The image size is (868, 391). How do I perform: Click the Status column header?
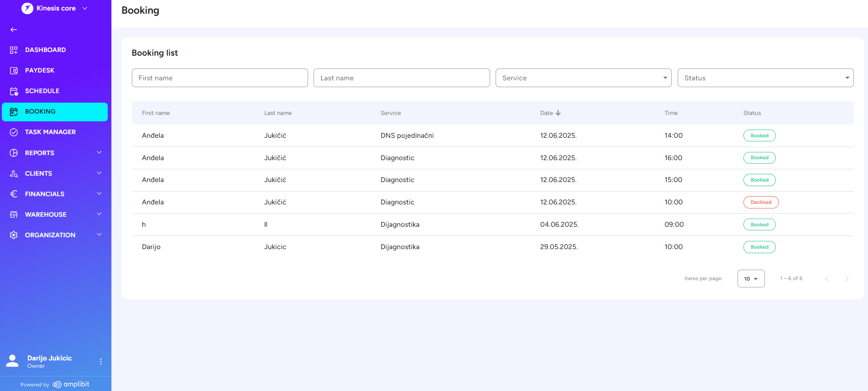pos(752,113)
